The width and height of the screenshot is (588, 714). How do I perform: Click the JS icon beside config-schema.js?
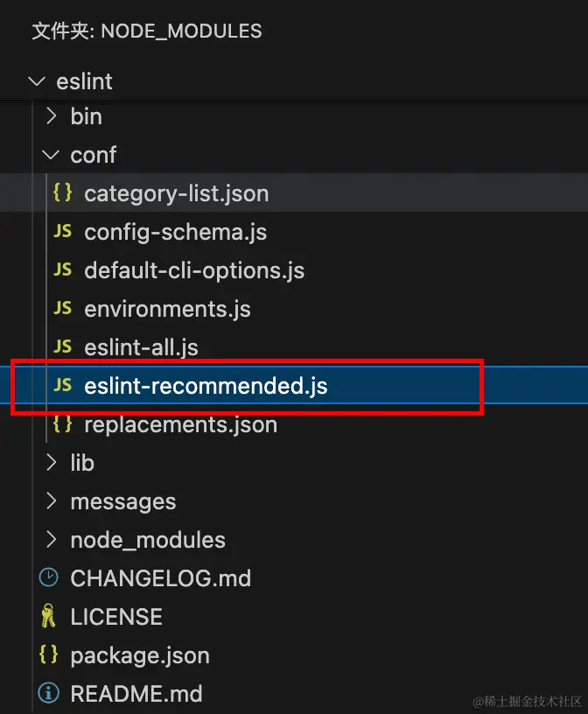point(62,232)
